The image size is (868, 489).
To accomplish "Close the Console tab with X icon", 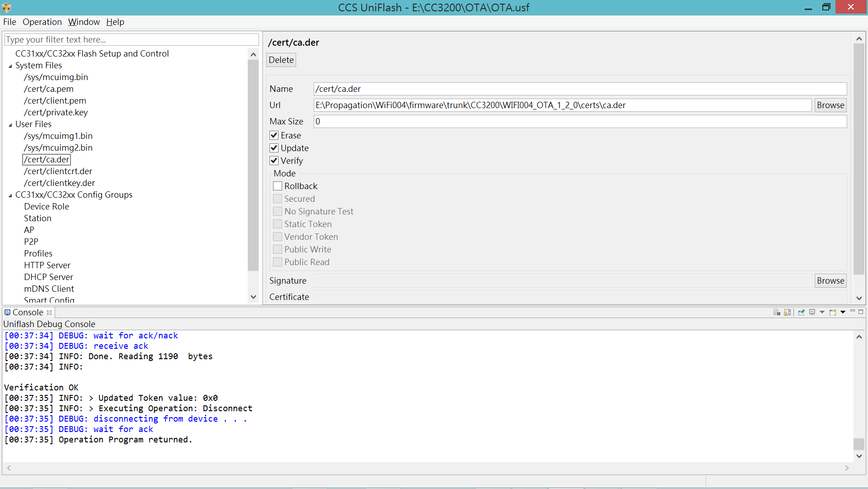I will pyautogui.click(x=49, y=313).
